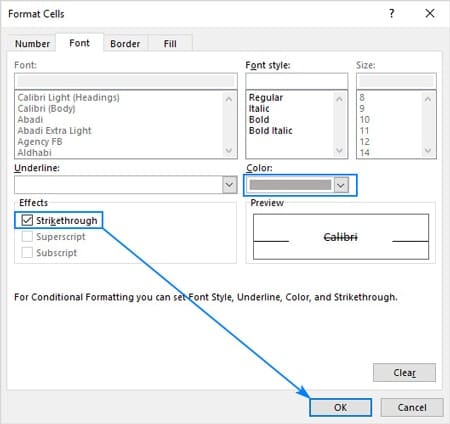Click font list scroll up arrow
This screenshot has width=450, height=424.
click(229, 99)
